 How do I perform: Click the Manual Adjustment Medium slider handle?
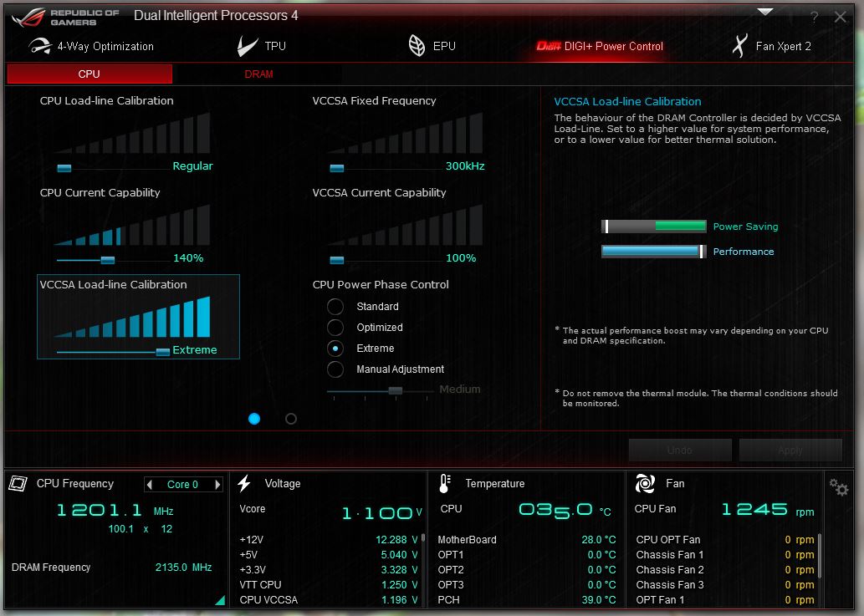point(395,391)
